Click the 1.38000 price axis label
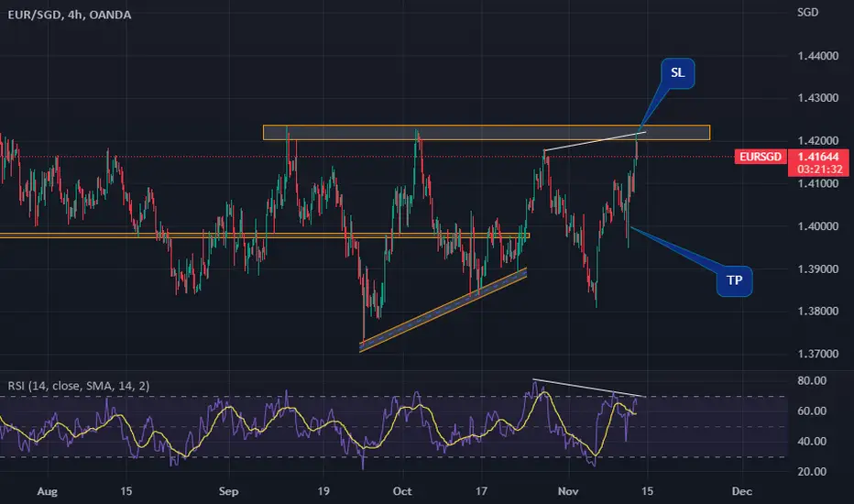 click(x=817, y=312)
